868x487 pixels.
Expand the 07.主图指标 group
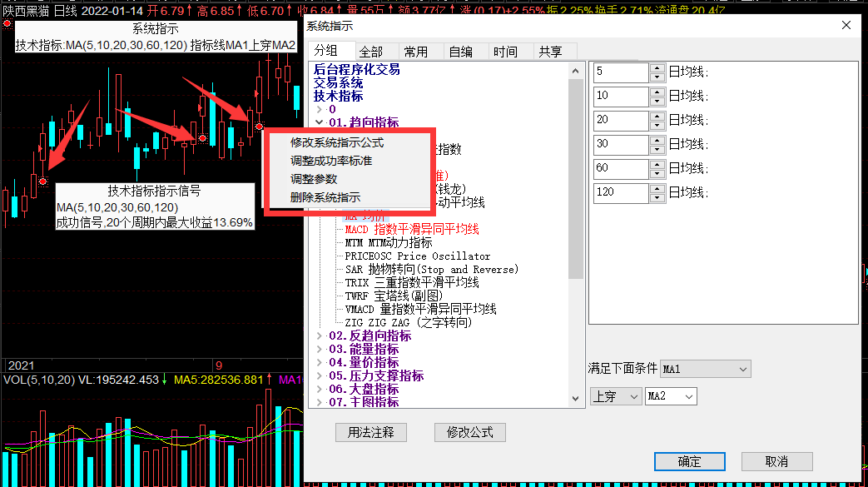click(320, 402)
